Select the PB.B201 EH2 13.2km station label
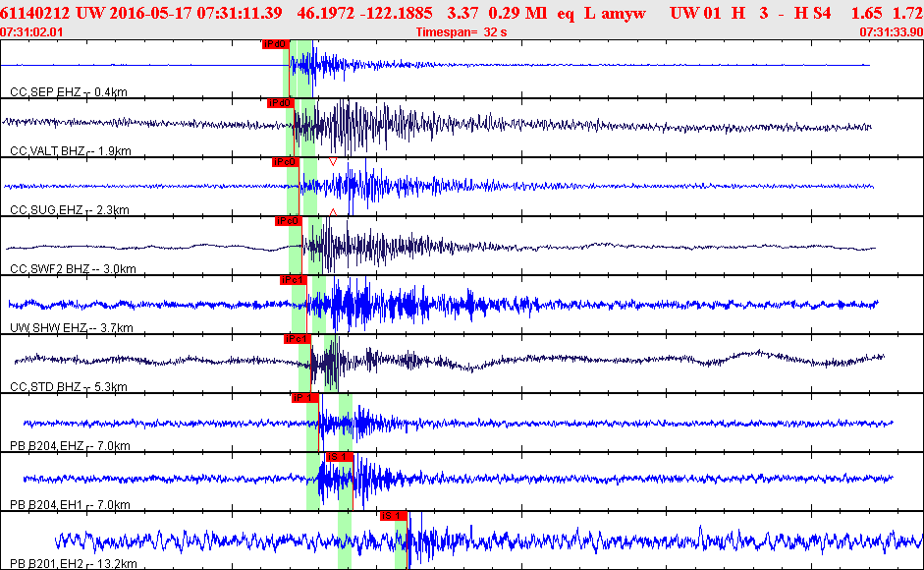 pyautogui.click(x=73, y=564)
